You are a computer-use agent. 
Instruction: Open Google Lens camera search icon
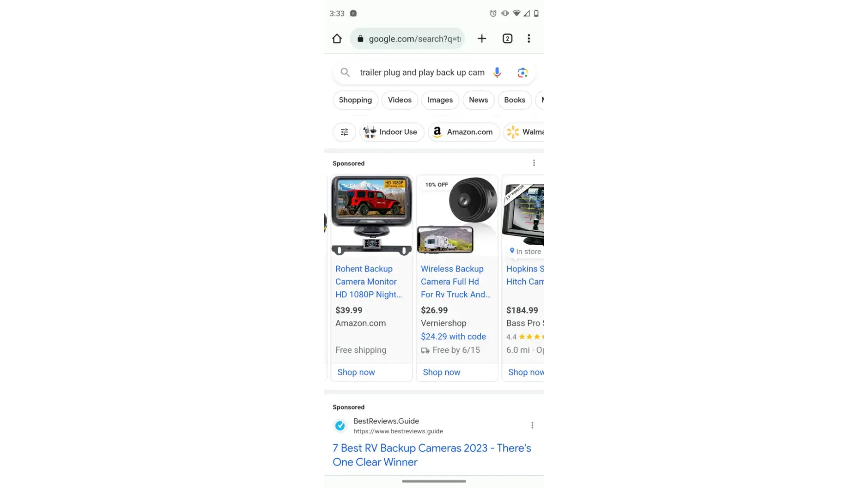[522, 73]
